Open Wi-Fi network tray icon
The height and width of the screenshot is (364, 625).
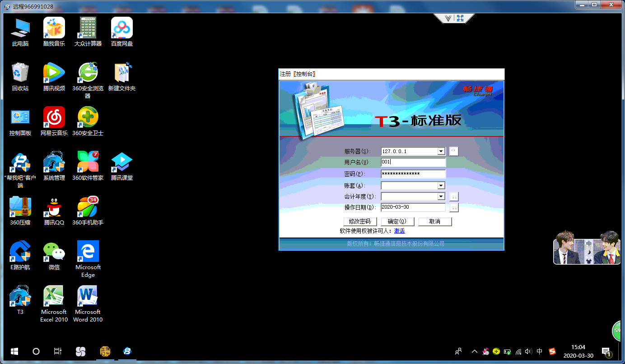click(518, 351)
